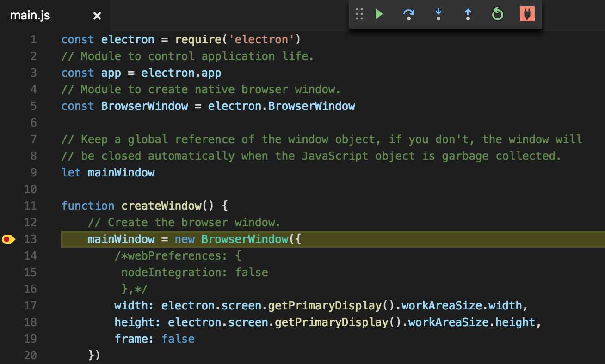Step over with the curved arrow icon
This screenshot has width=605, height=364.
pyautogui.click(x=409, y=15)
